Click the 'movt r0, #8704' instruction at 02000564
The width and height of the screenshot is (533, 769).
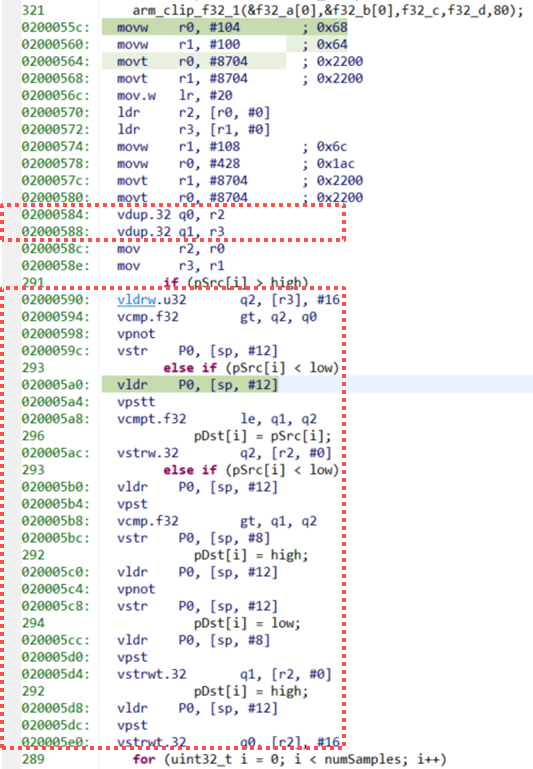click(182, 61)
